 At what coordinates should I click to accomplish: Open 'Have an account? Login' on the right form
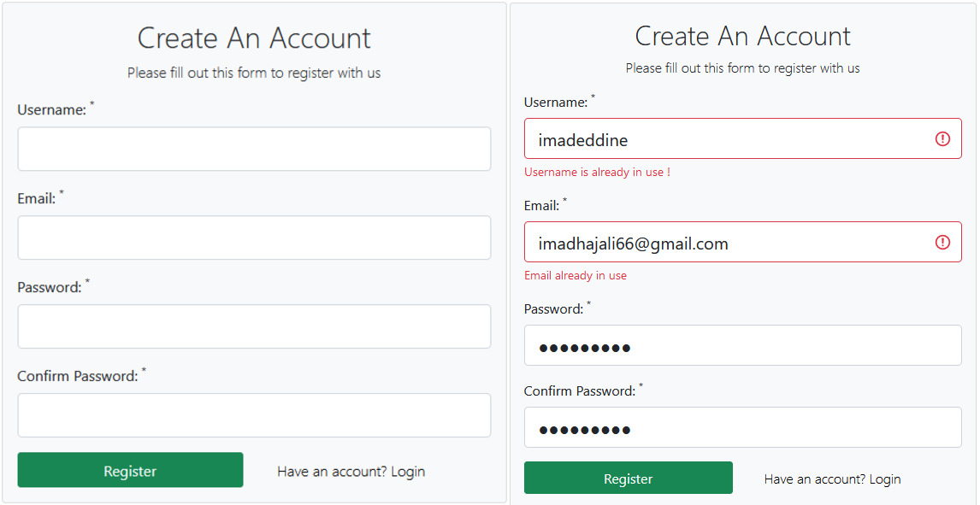click(x=831, y=479)
